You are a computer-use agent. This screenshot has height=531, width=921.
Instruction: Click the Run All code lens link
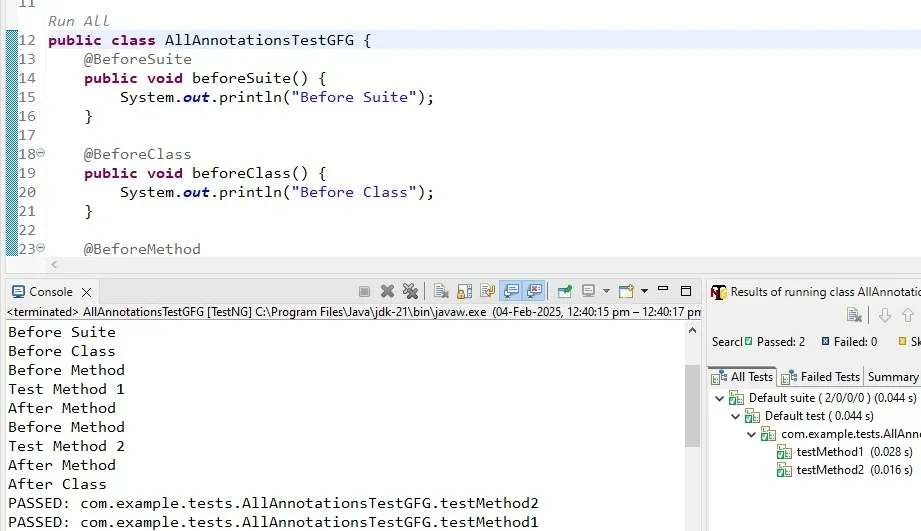click(79, 21)
